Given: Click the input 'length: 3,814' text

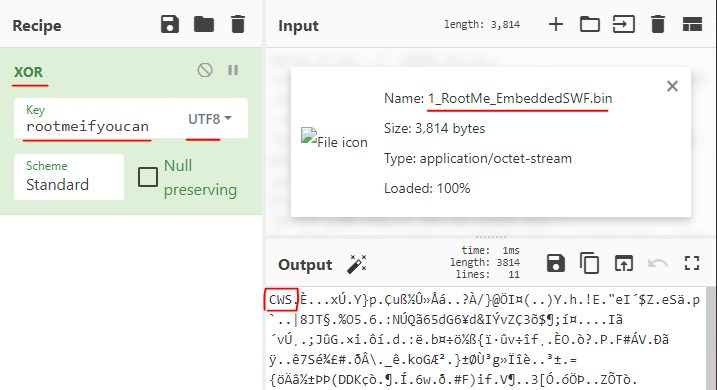Looking at the screenshot, I should coord(482,24).
